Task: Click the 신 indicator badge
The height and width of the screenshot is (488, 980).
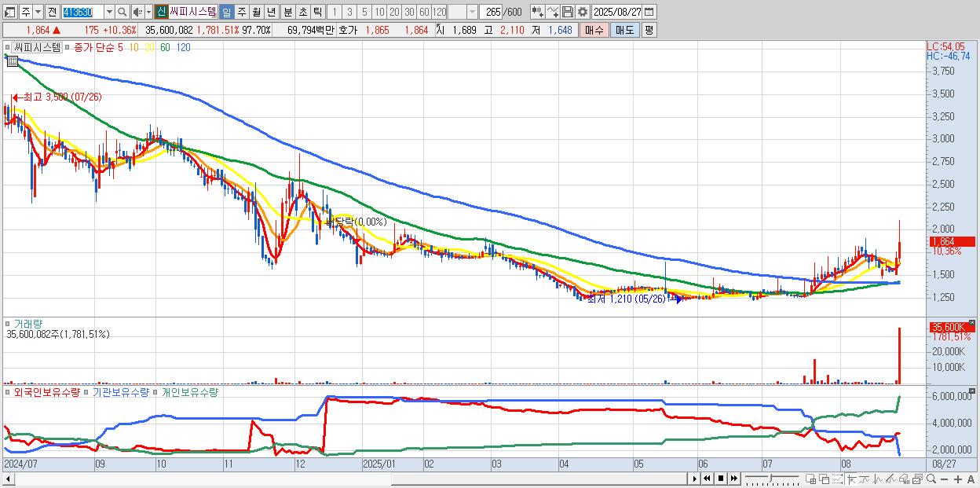Action: (x=161, y=12)
